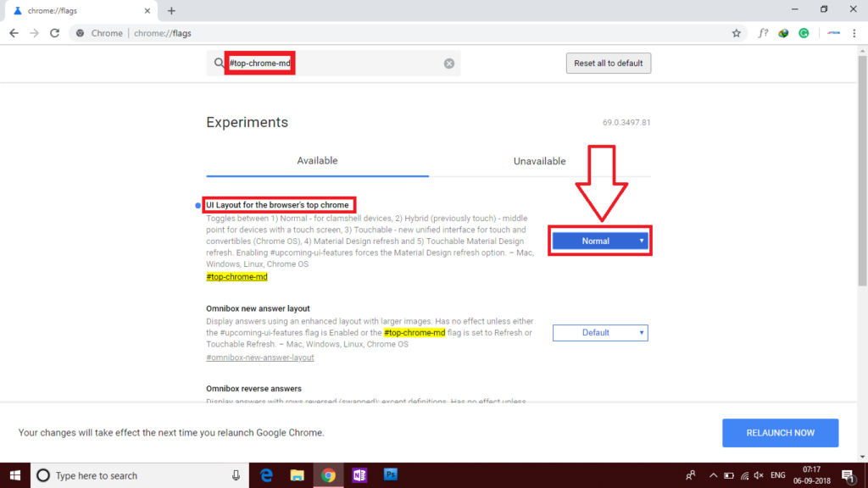Open Chrome's three-dot menu
The height and width of the screenshot is (488, 868).
point(854,33)
